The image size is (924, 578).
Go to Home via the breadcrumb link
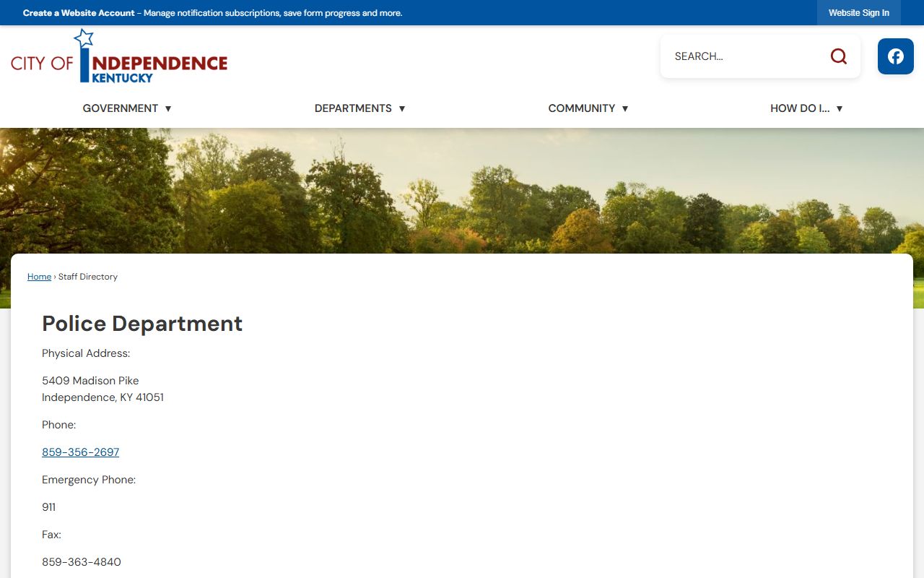(39, 277)
